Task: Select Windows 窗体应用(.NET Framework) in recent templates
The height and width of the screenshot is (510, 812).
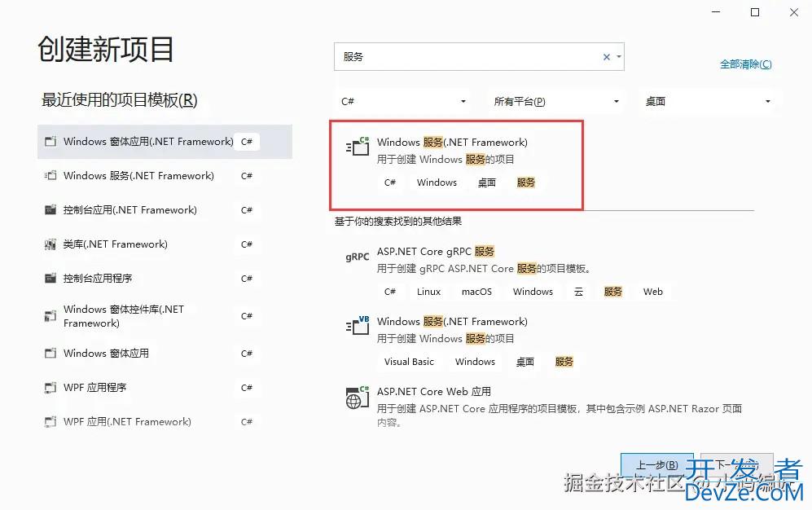Action: pyautogui.click(x=165, y=142)
